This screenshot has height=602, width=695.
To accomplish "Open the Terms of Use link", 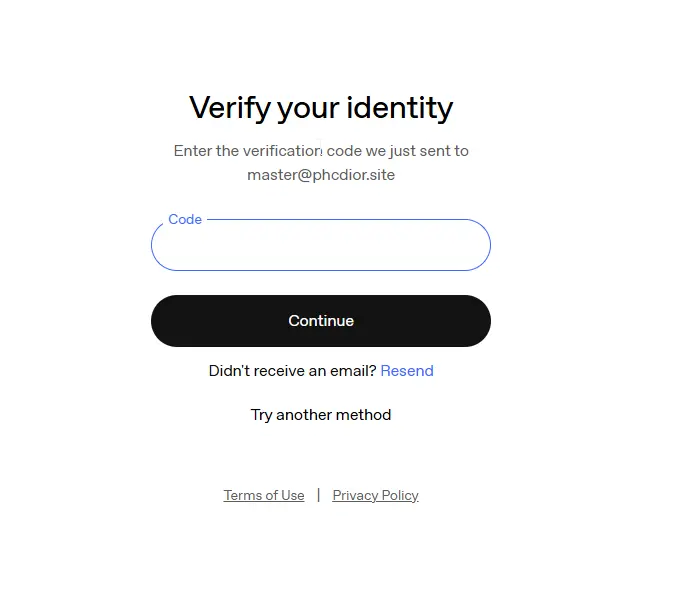I will pyautogui.click(x=264, y=495).
